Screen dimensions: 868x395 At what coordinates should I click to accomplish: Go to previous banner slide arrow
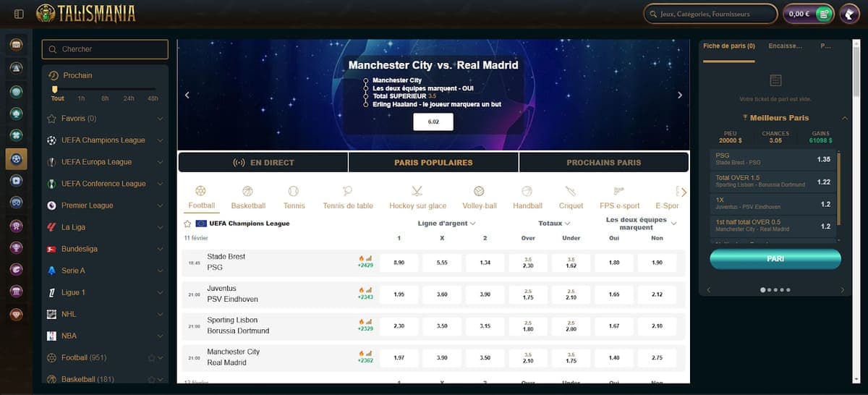[187, 95]
